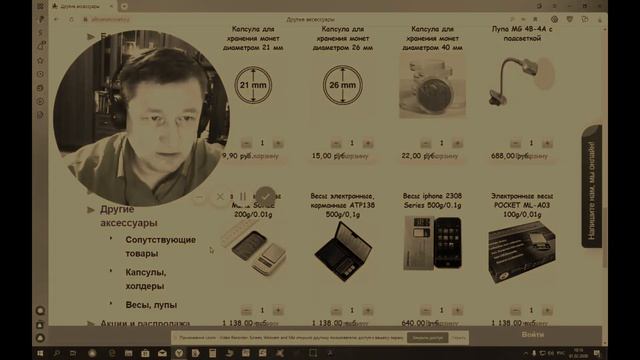Open Calculator from taskbar

(213, 353)
